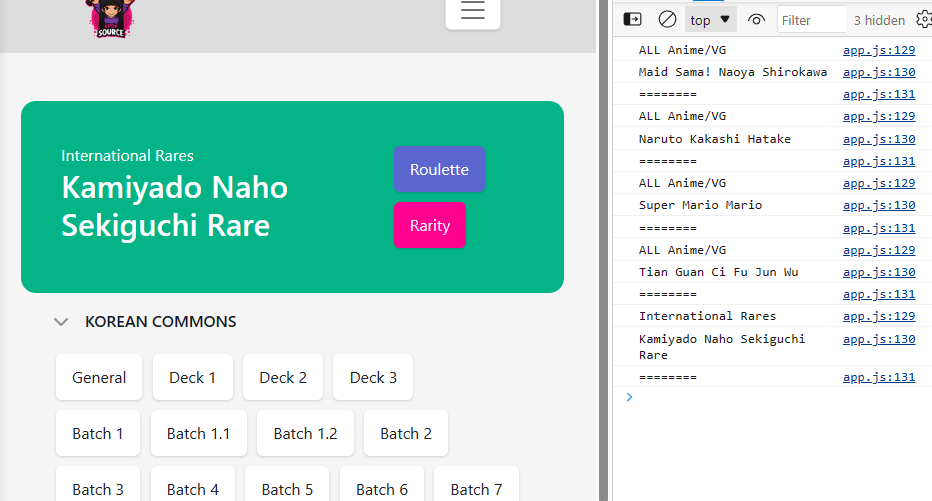Image resolution: width=932 pixels, height=501 pixels.
Task: Select console log Super Mario Mario
Action: (x=700, y=205)
